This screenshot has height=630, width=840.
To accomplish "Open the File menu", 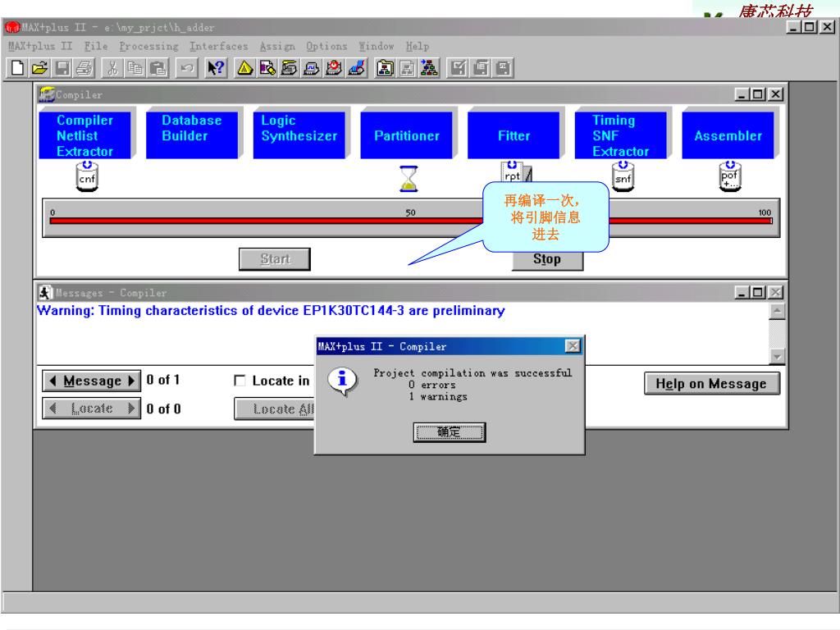I will click(96, 46).
